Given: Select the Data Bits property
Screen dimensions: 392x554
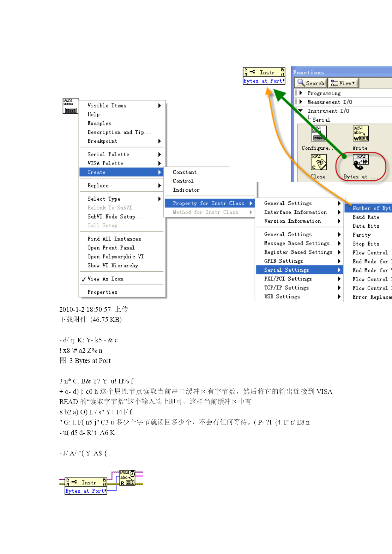Looking at the screenshot, I should (368, 226).
